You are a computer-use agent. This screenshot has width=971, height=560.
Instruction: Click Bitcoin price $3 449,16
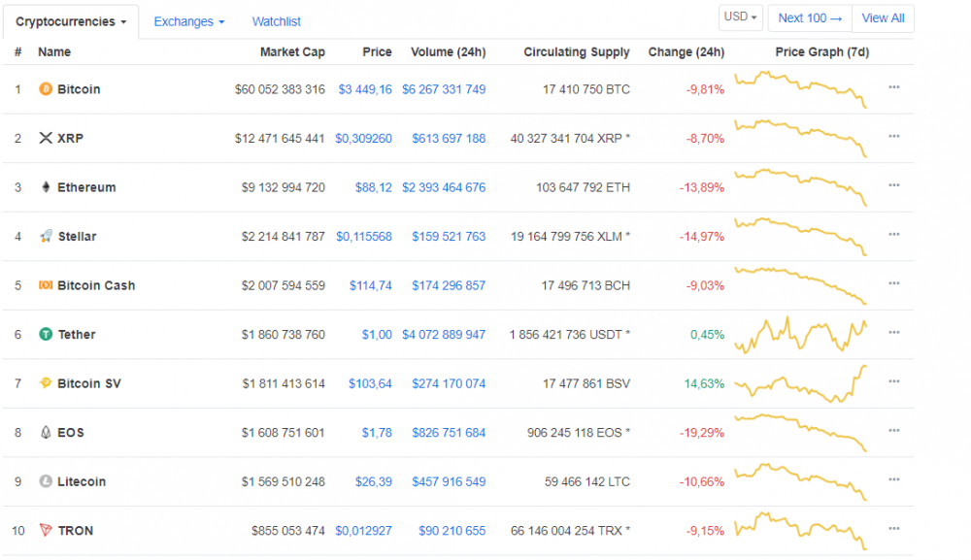[x=365, y=89]
